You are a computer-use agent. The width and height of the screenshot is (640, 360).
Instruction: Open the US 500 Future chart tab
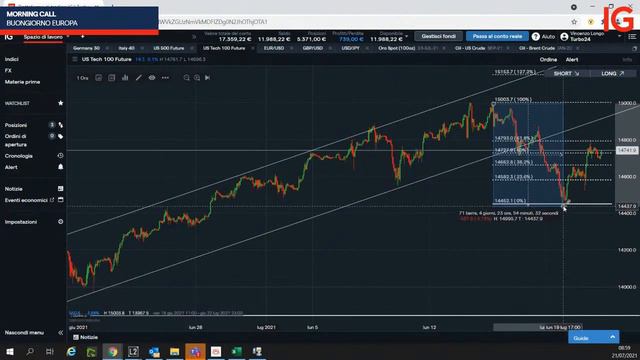pyautogui.click(x=169, y=48)
